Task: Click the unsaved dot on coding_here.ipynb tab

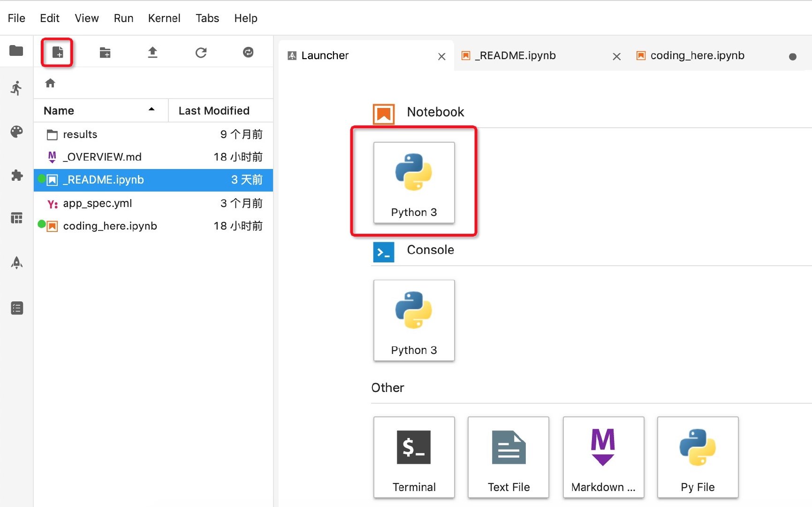Action: point(792,57)
